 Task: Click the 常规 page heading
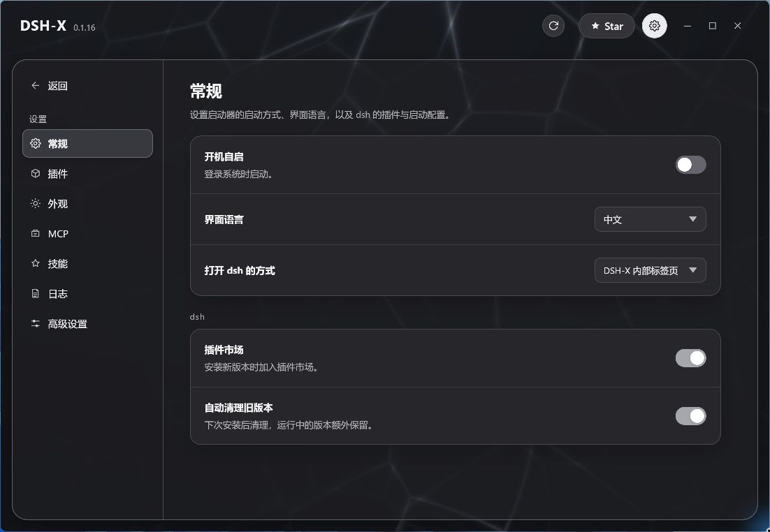coord(206,91)
